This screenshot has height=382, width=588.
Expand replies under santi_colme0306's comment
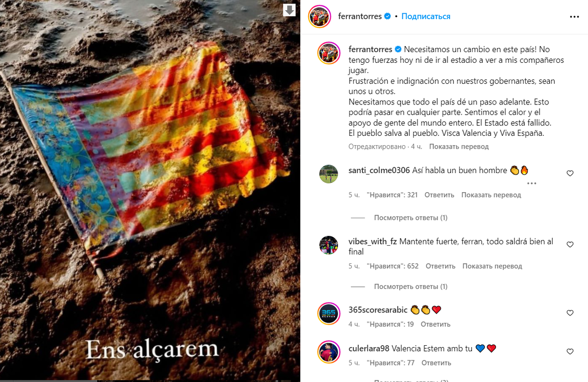pyautogui.click(x=411, y=218)
